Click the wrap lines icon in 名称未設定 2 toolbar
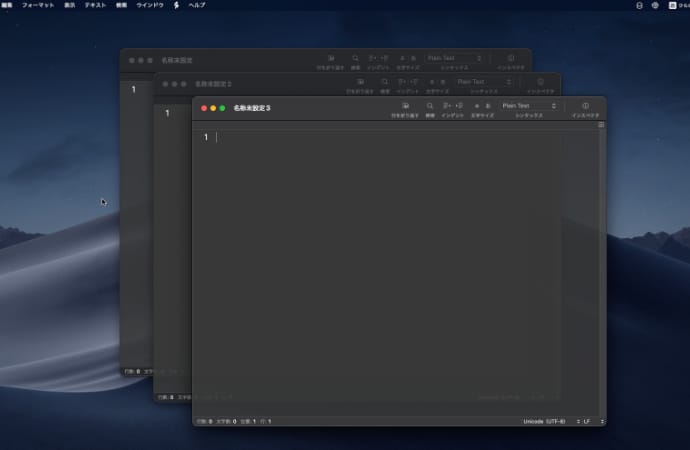690x450 pixels. pos(360,81)
